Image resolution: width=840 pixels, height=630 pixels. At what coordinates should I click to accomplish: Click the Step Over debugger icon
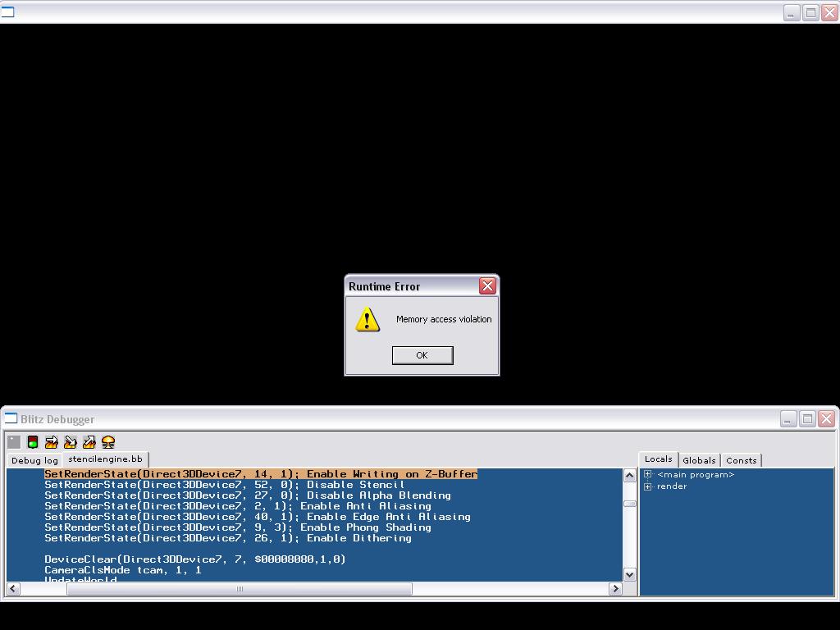tap(52, 442)
